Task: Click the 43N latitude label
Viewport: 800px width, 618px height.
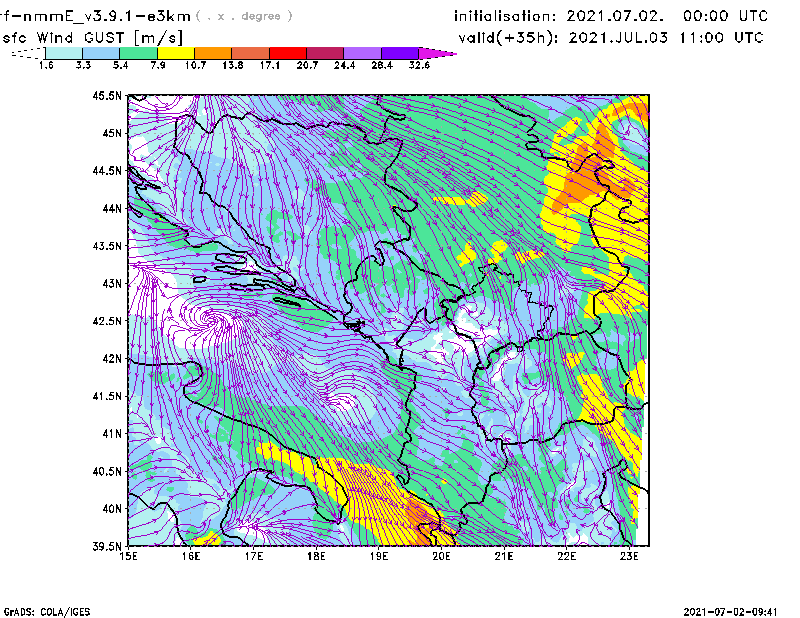Action: pyautogui.click(x=112, y=283)
